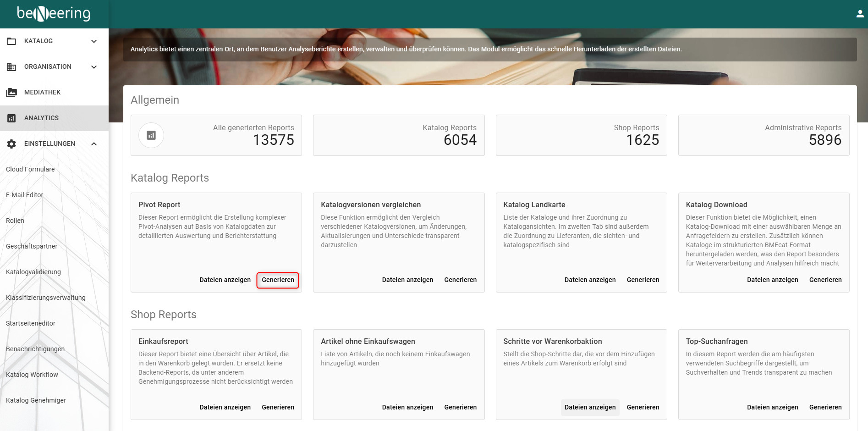
Task: Open Klassifizierungsverwaltung in sidebar
Action: [46, 298]
